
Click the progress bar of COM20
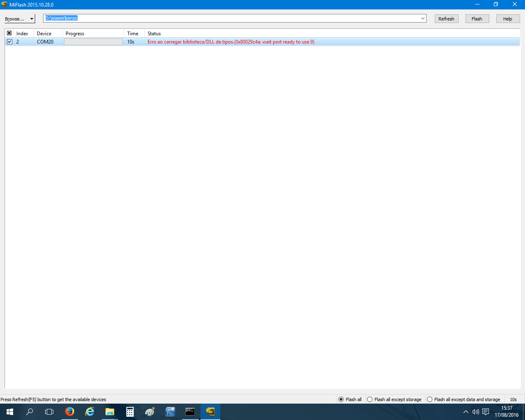[93, 42]
